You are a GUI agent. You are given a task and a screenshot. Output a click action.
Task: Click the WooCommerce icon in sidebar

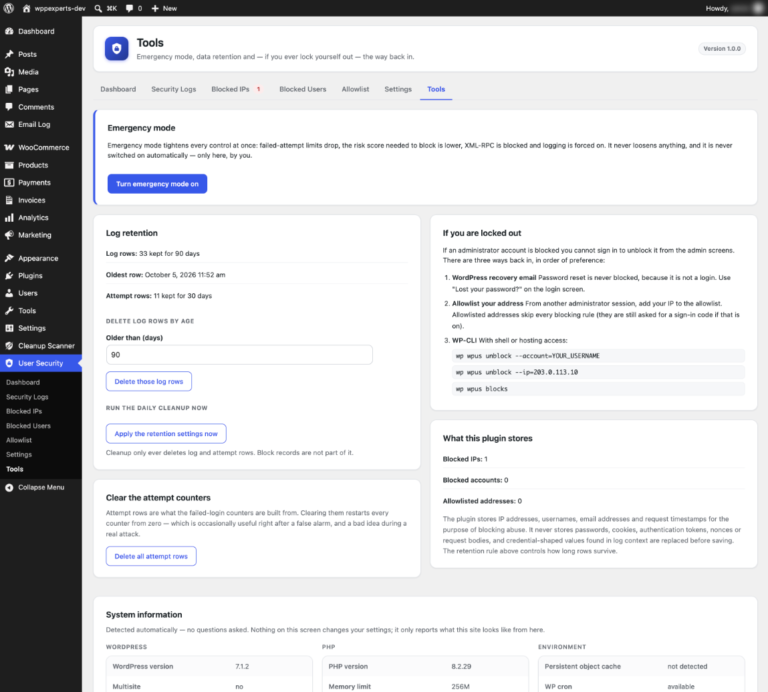tap(9, 147)
